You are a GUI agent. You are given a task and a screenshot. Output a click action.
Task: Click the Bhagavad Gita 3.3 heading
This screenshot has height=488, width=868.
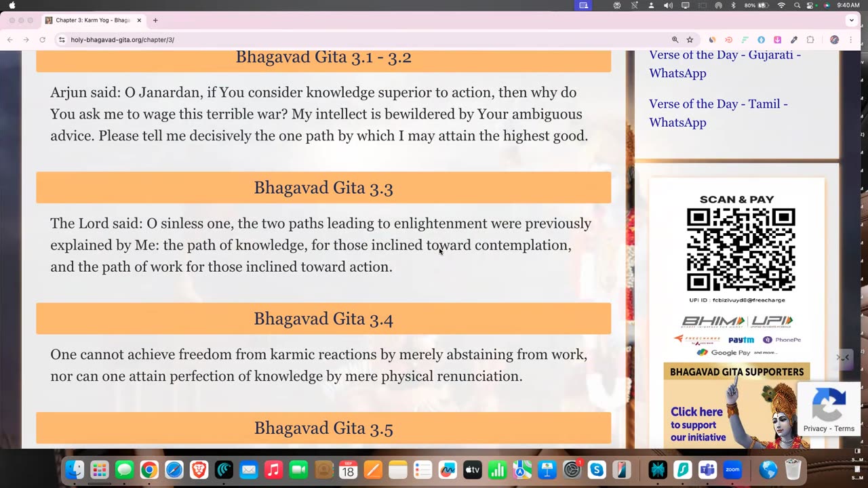click(323, 188)
